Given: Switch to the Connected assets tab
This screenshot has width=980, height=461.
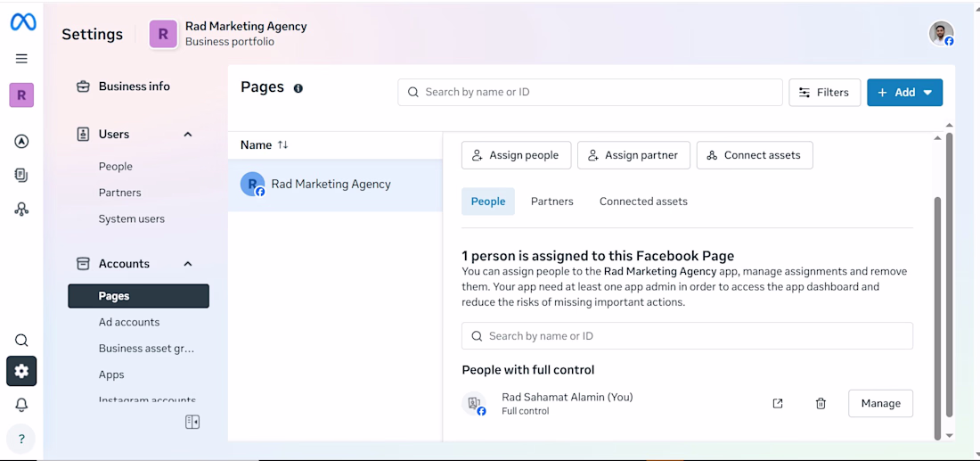Looking at the screenshot, I should (643, 202).
